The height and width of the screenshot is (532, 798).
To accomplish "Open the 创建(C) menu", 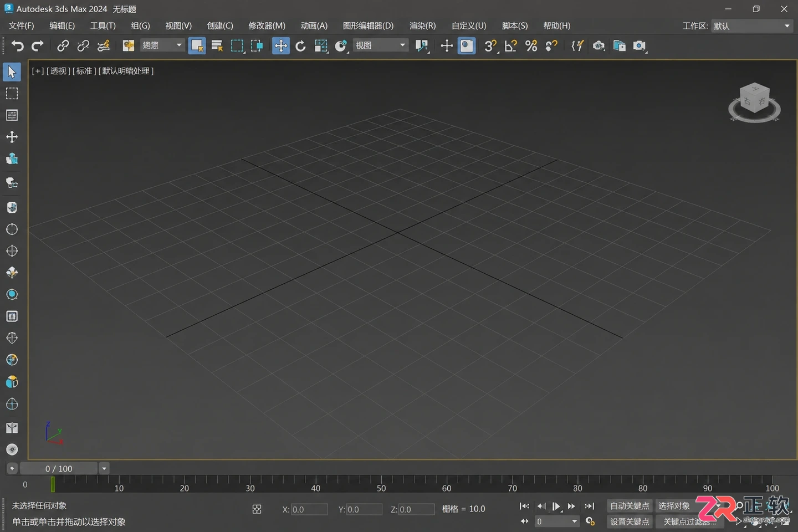I will point(220,26).
